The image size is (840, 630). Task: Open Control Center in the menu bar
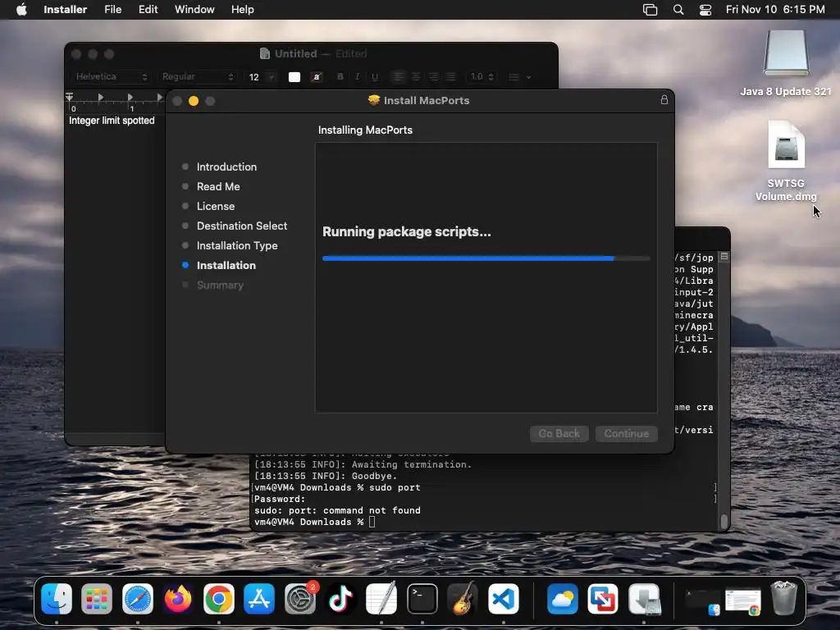click(x=705, y=10)
